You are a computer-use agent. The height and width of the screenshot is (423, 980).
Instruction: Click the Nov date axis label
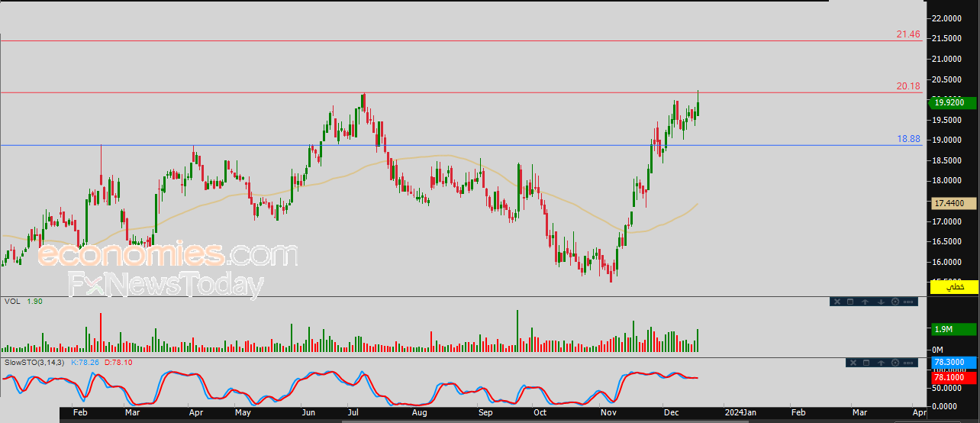pos(608,412)
